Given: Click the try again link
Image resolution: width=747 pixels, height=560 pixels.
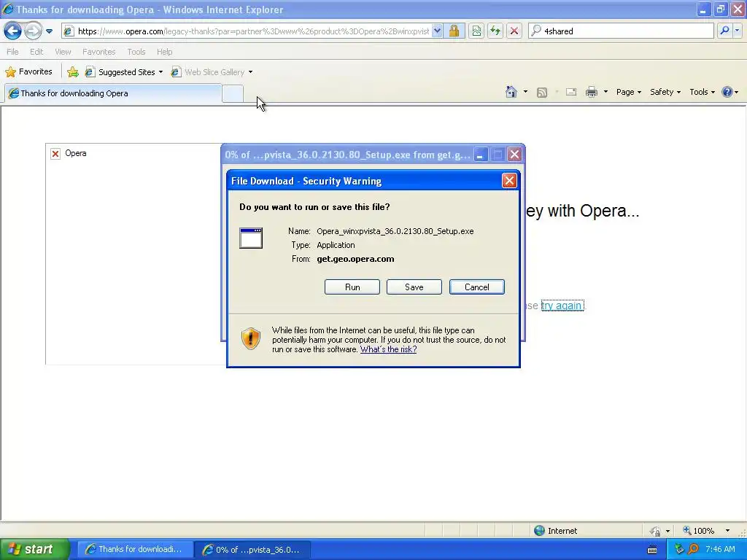Looking at the screenshot, I should [562, 306].
